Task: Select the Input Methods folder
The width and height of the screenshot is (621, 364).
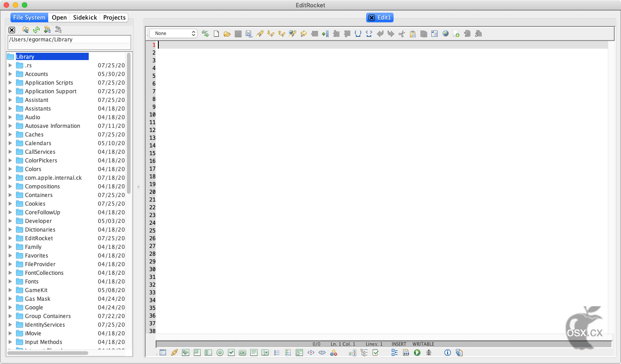Action: [43, 342]
